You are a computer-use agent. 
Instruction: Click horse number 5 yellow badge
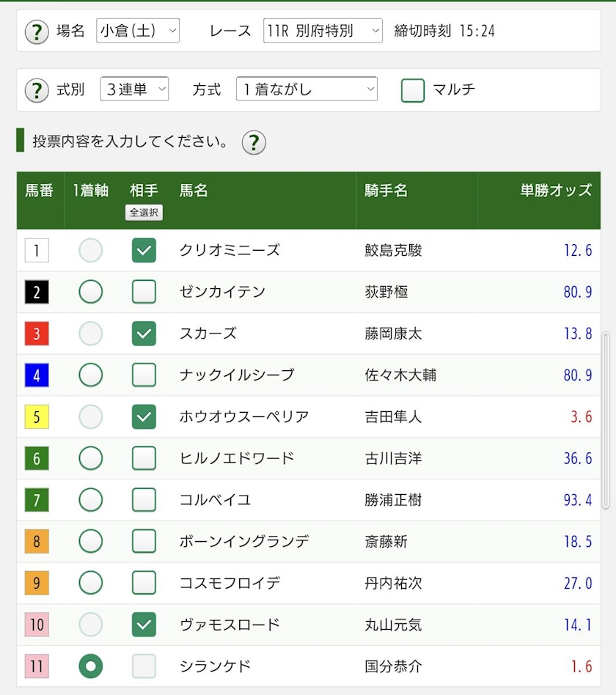coord(37,418)
